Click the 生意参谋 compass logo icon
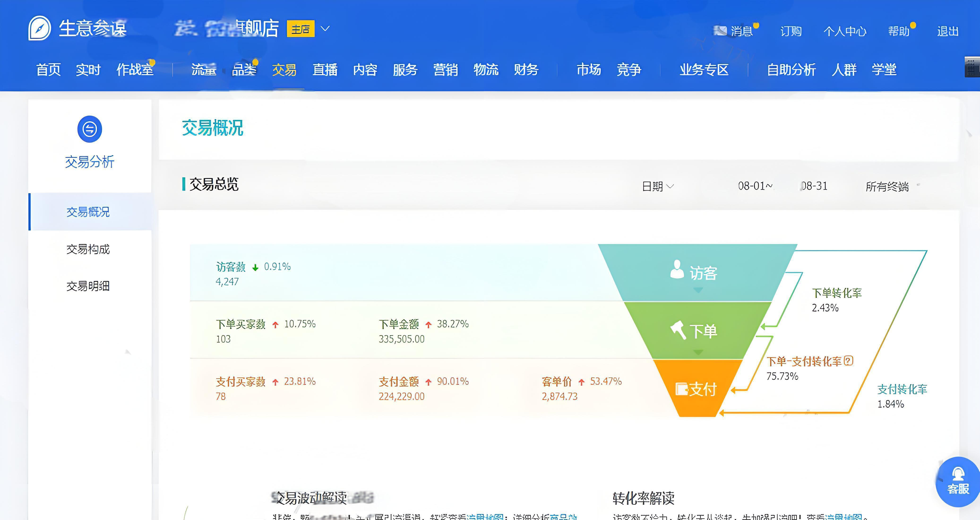This screenshot has width=980, height=520. [x=39, y=28]
